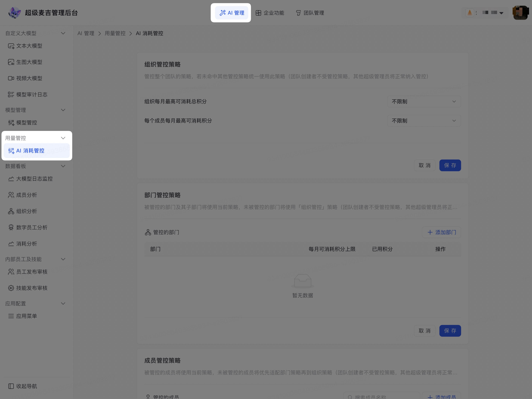Click the 每月可消耗积分上限 column header
Image resolution: width=532 pixels, height=399 pixels.
[x=332, y=249]
